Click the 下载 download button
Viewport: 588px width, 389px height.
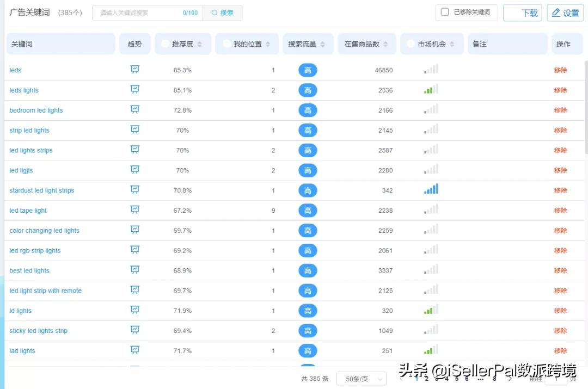523,13
